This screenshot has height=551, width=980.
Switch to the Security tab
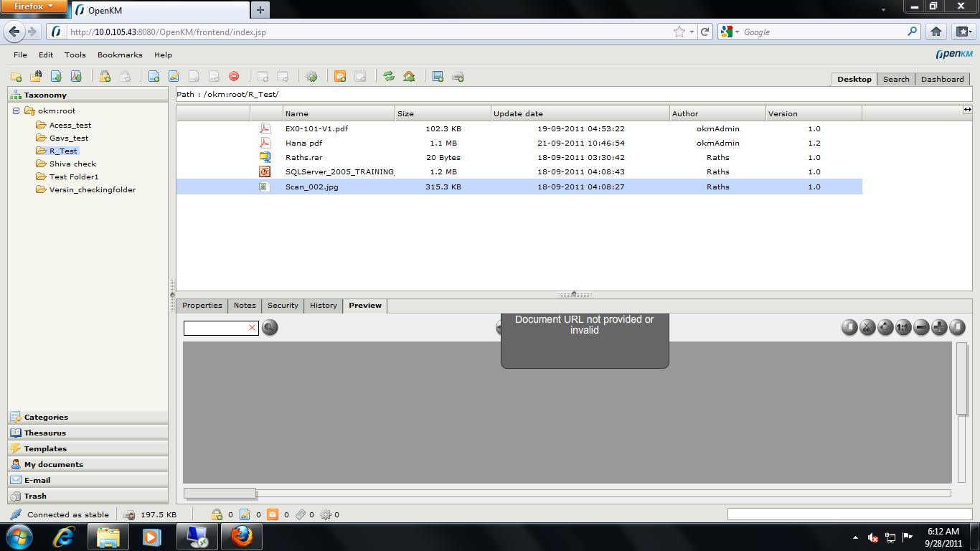(283, 306)
